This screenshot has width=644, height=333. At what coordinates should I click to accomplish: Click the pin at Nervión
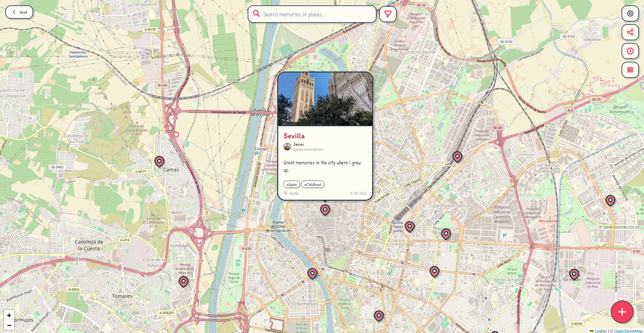(434, 272)
